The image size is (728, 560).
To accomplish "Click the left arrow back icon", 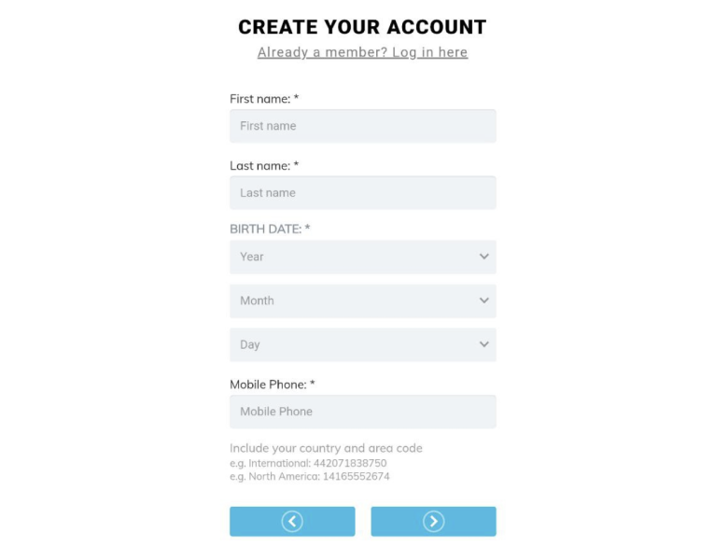I will 292,522.
